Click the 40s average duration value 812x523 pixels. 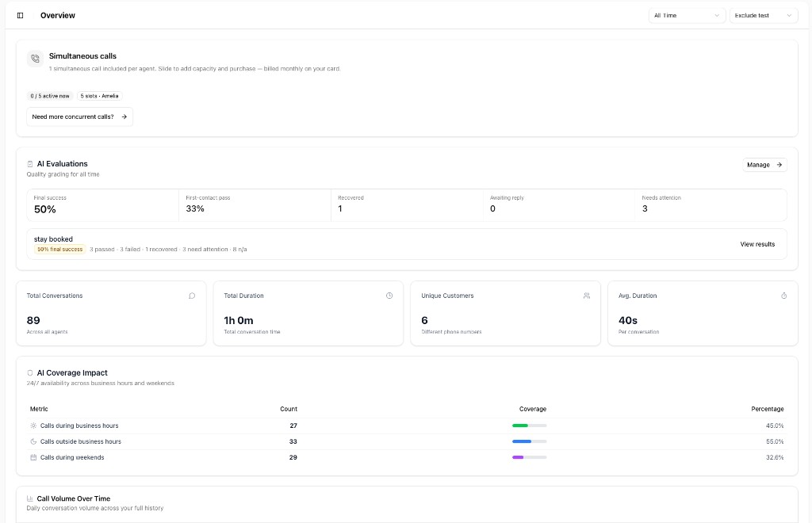click(628, 321)
